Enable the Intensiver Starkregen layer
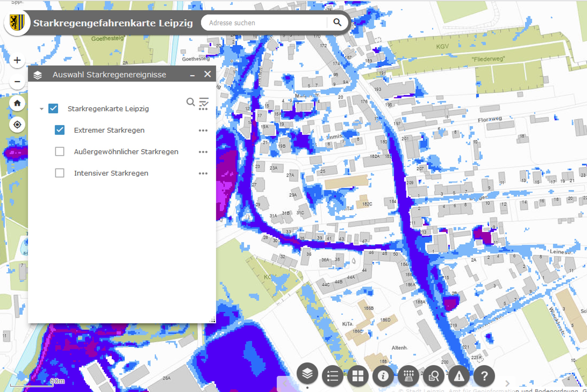Screen dimensions: 587x392 [x=60, y=173]
